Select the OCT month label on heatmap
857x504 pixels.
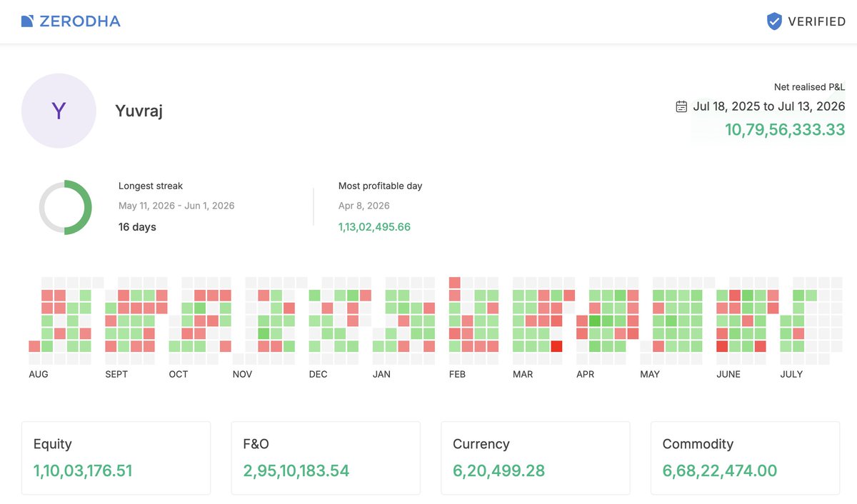pos(179,374)
